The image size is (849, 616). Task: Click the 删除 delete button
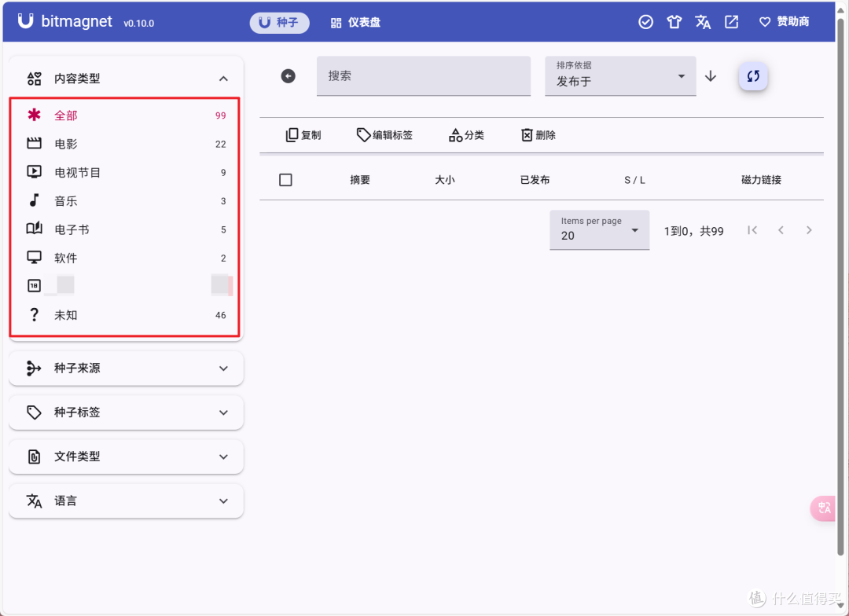[x=538, y=135]
